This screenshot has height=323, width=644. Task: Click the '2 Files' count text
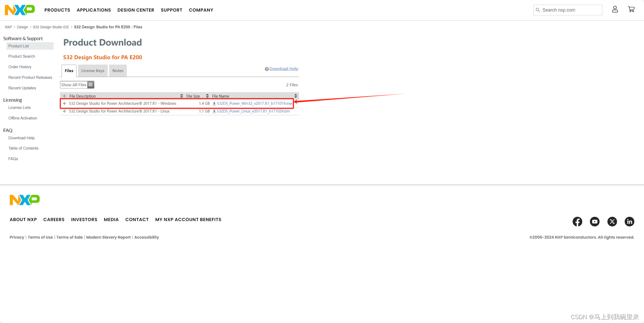tap(292, 85)
